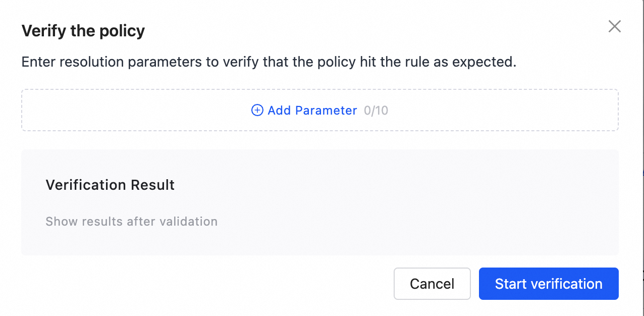Screen dimensions: 644x316
Task: Click the word 'validation' in the placeholder text
Action: (x=188, y=221)
